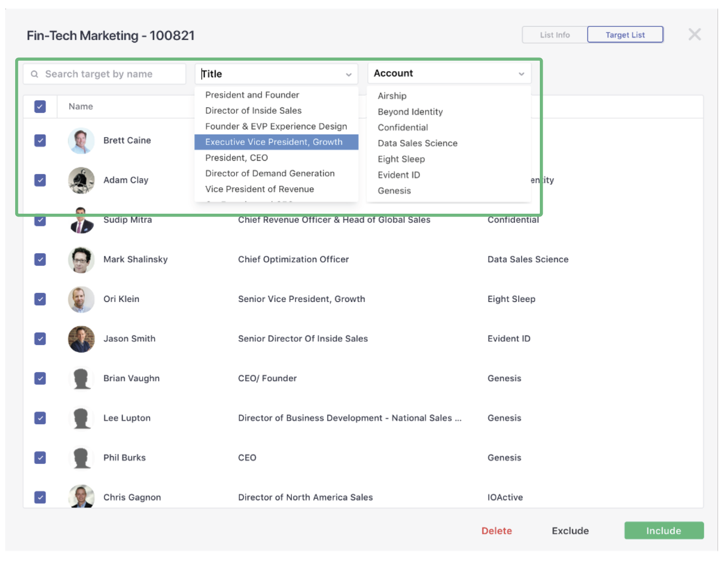
Task: Click the search magnifier icon
Action: tap(35, 74)
